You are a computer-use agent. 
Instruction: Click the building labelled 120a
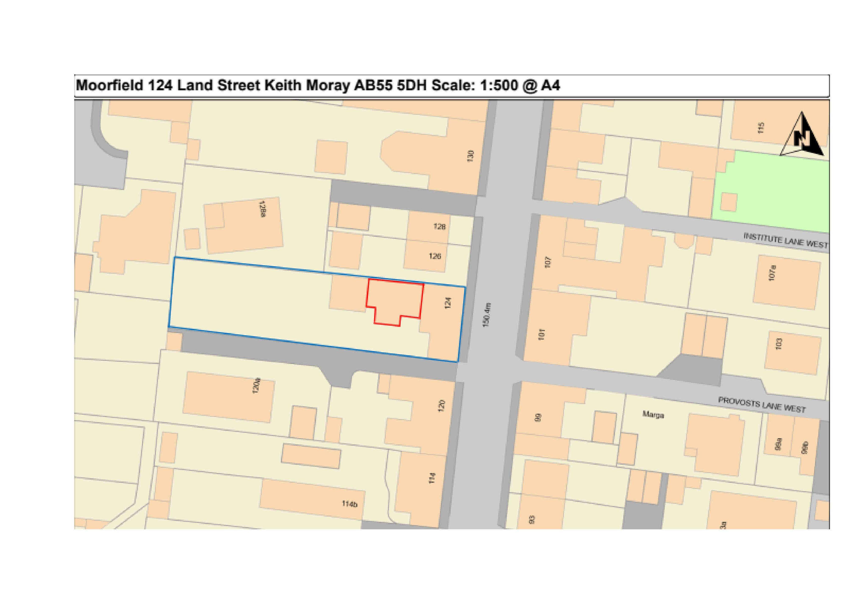click(x=229, y=397)
